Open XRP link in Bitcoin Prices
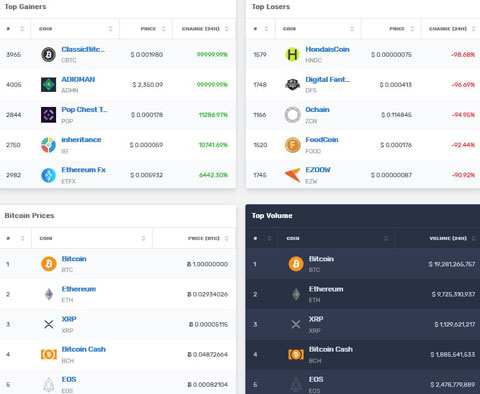 pos(69,319)
